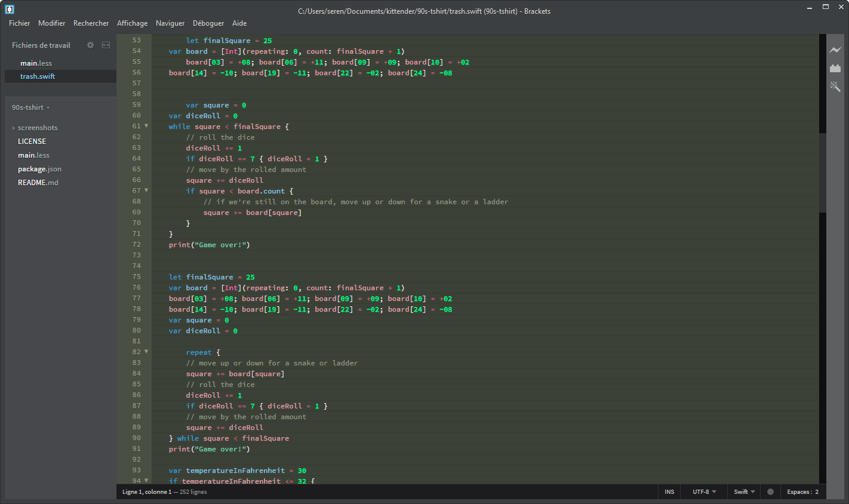
Task: Open the Swift language mode dropdown
Action: tap(742, 491)
